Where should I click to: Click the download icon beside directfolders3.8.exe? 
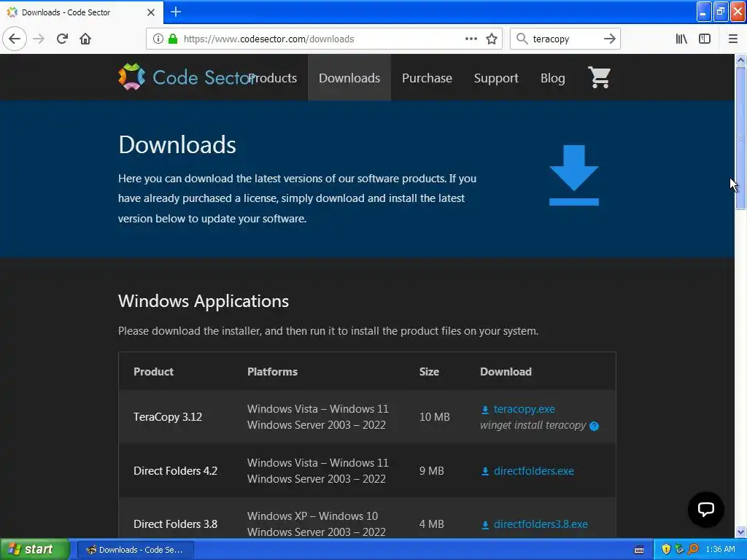[x=485, y=524]
